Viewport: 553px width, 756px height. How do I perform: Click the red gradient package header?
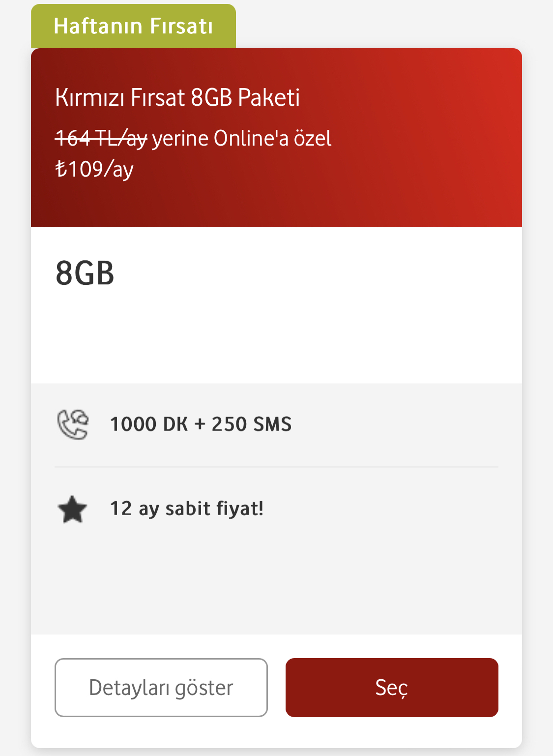pyautogui.click(x=276, y=138)
